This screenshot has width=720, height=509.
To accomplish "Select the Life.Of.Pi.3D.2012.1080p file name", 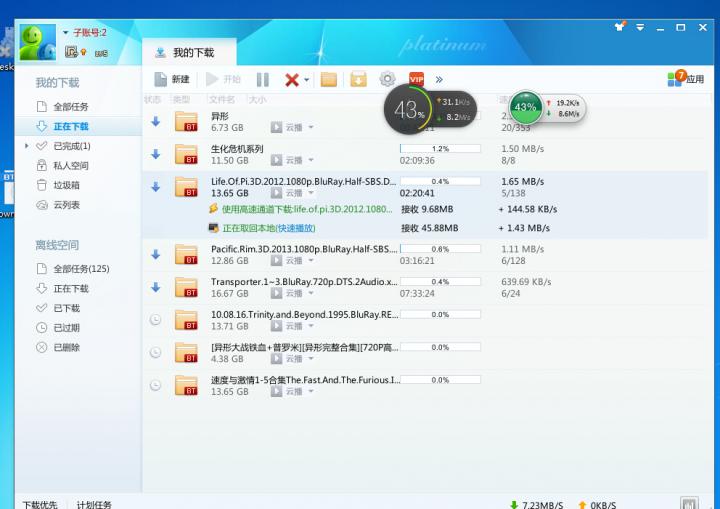I will click(x=303, y=181).
